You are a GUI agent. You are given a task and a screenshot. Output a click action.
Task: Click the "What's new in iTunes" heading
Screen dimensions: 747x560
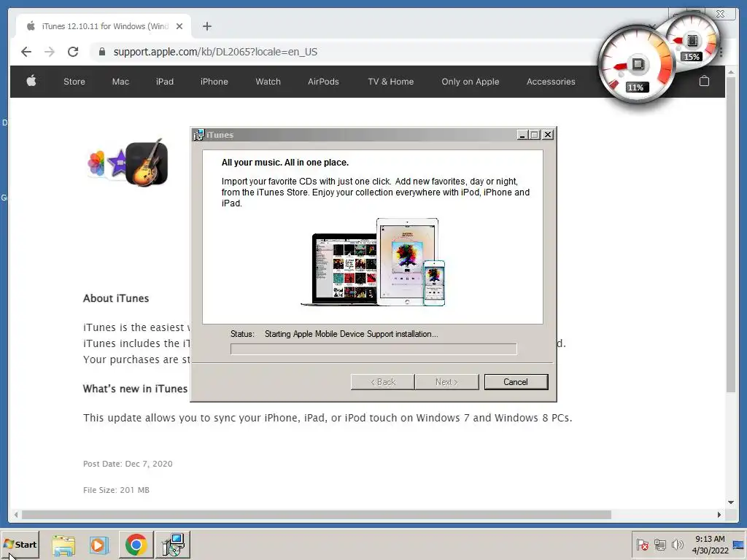tap(135, 389)
